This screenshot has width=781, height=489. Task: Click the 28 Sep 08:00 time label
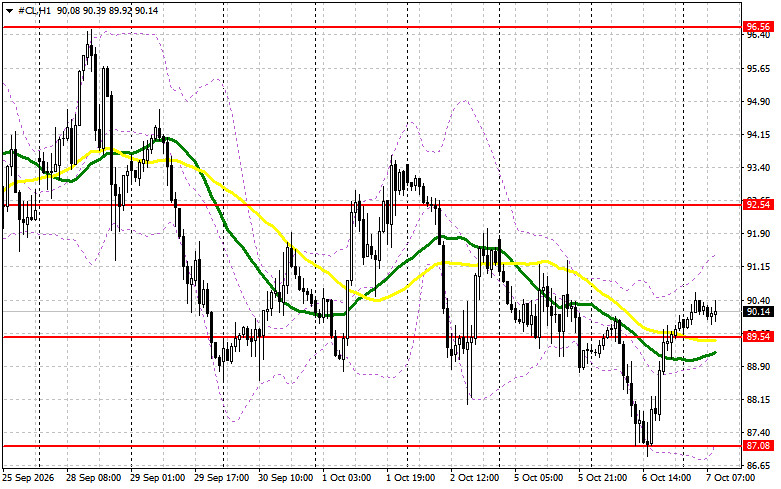[93, 478]
